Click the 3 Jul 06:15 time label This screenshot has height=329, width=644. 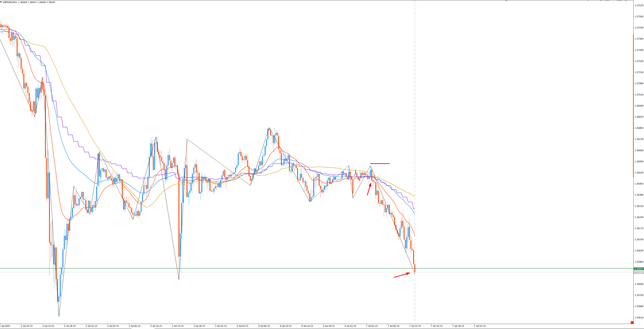click(x=134, y=326)
